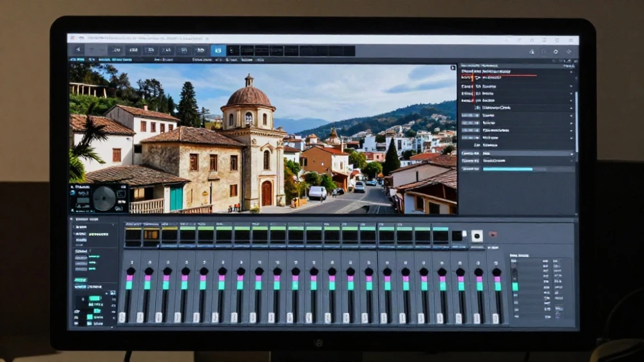Click the last channel's white fader handle
This screenshot has height=362, width=644.
tap(495, 318)
